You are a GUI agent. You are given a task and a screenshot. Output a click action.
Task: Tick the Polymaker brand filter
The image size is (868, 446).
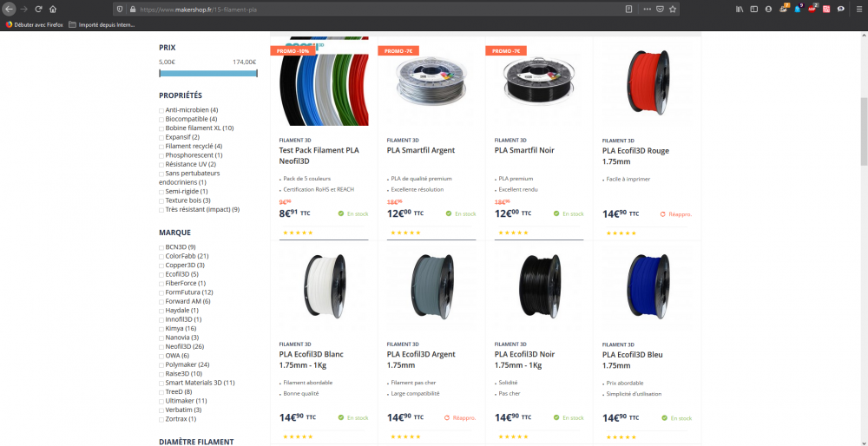[x=161, y=364]
